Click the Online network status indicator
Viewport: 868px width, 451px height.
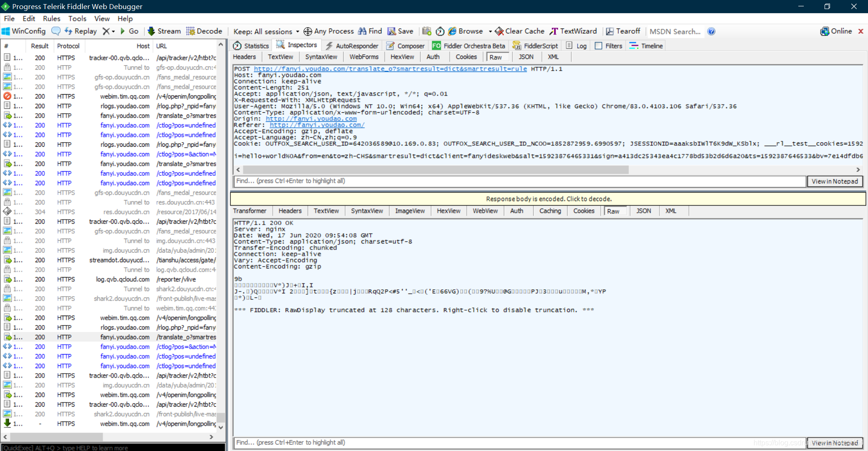(x=836, y=31)
